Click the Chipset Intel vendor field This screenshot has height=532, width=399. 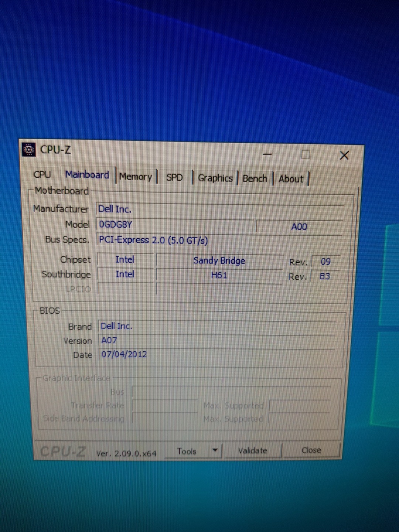click(125, 260)
